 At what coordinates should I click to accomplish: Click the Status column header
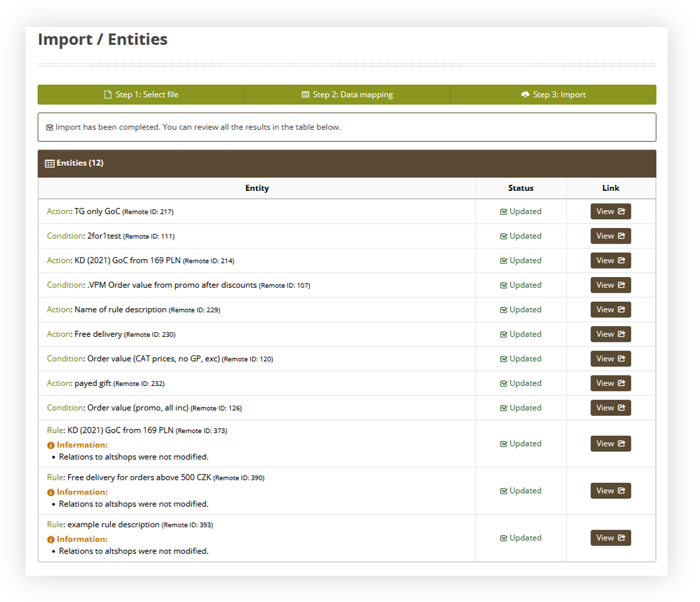coord(521,188)
